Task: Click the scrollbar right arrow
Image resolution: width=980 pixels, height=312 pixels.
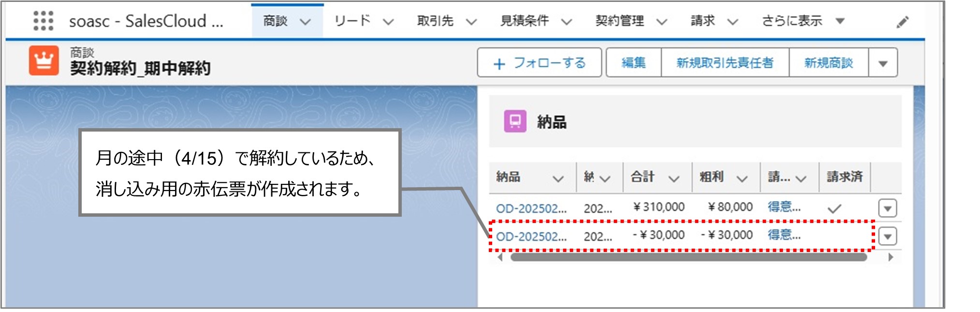Action: click(891, 257)
